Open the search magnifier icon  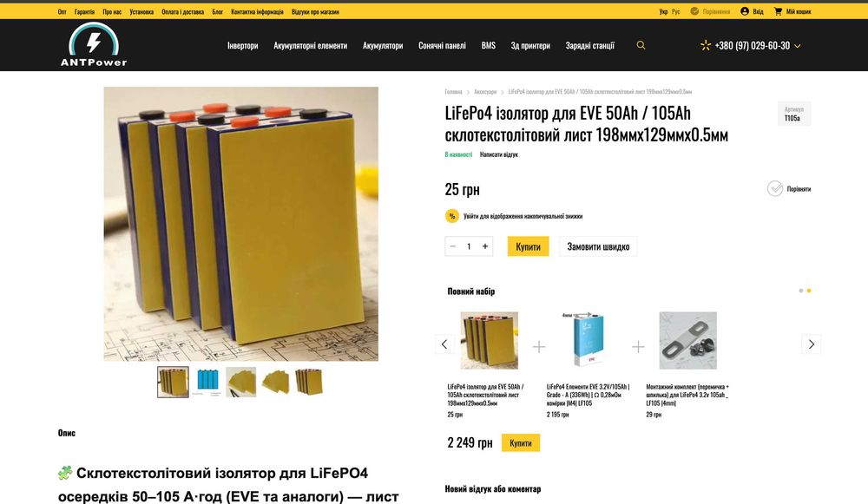(x=641, y=45)
